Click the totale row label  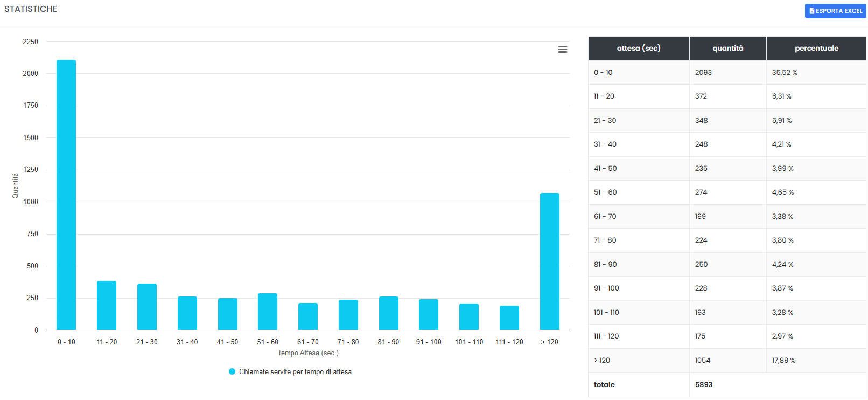(x=604, y=384)
